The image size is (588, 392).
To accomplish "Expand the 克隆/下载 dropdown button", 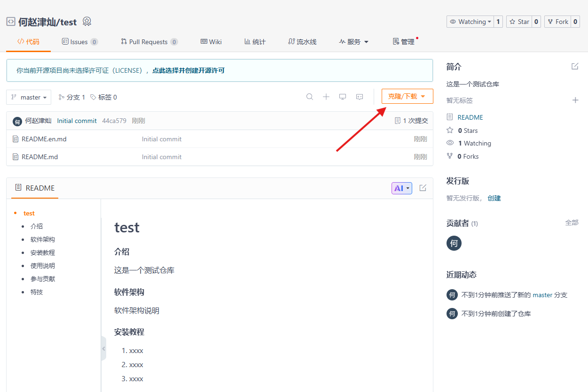I will pos(407,96).
